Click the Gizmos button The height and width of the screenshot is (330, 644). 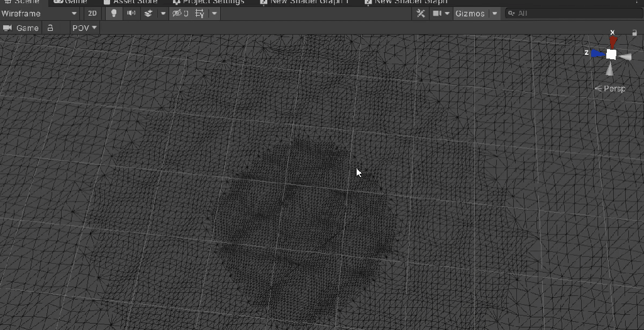pos(470,13)
